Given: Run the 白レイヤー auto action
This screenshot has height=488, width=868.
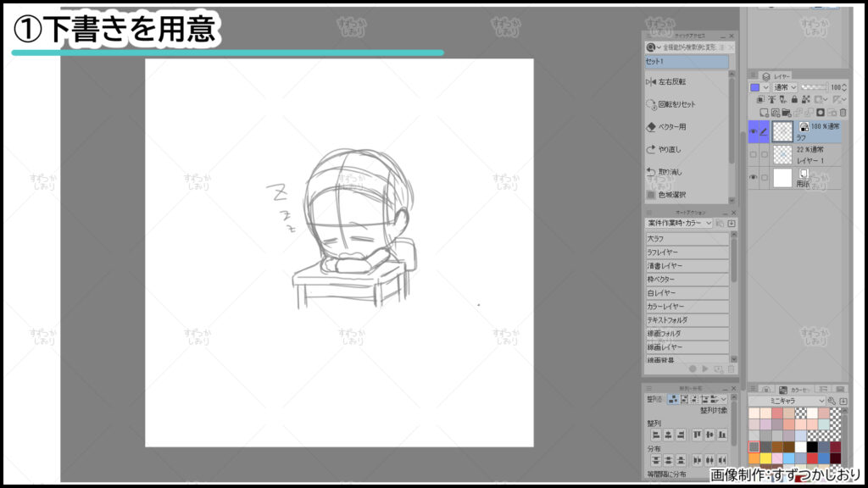Looking at the screenshot, I should point(687,292).
